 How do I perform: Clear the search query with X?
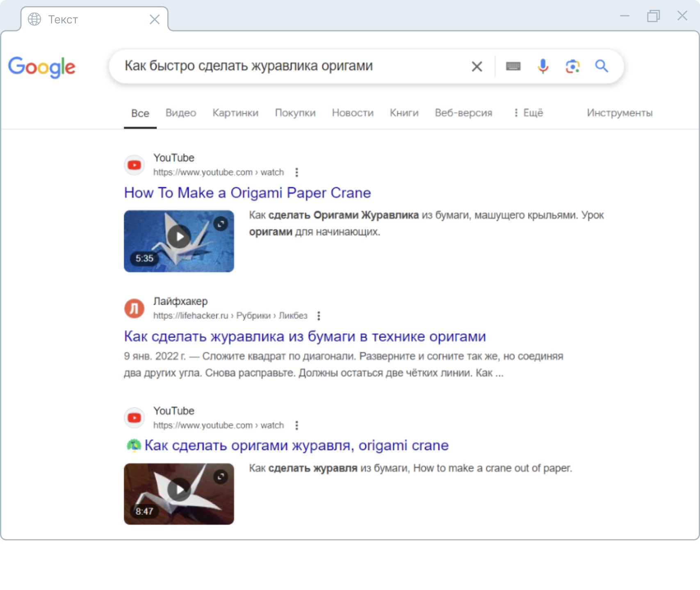click(x=477, y=66)
